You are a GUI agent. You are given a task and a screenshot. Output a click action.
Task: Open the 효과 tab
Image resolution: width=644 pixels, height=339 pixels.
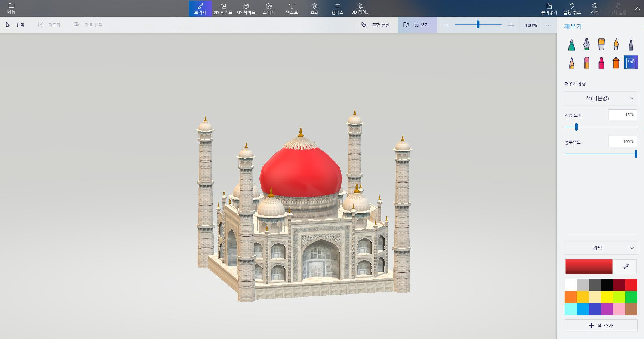coord(315,8)
